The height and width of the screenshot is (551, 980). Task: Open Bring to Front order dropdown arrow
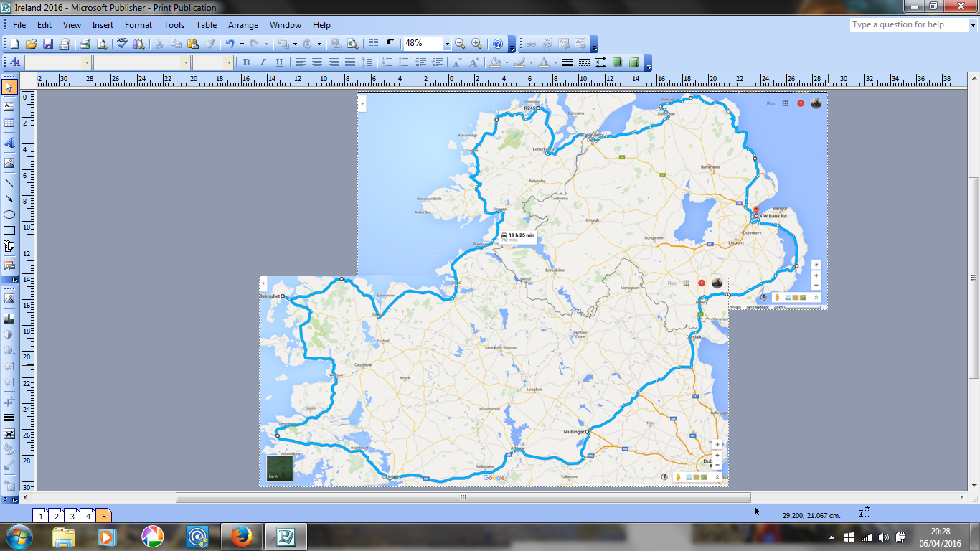pos(294,44)
